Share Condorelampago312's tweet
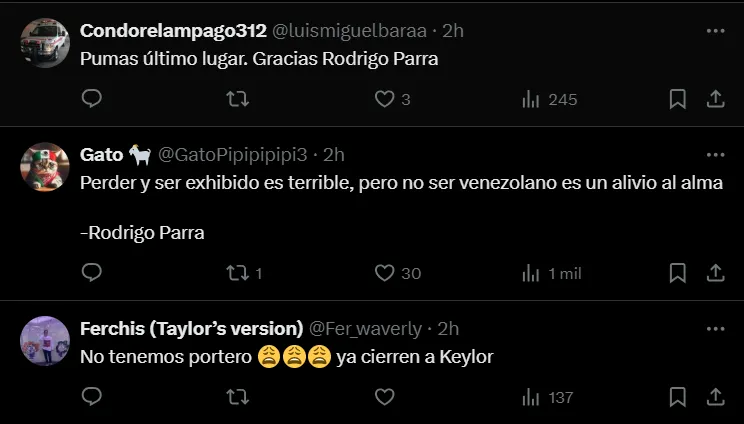 [715, 99]
